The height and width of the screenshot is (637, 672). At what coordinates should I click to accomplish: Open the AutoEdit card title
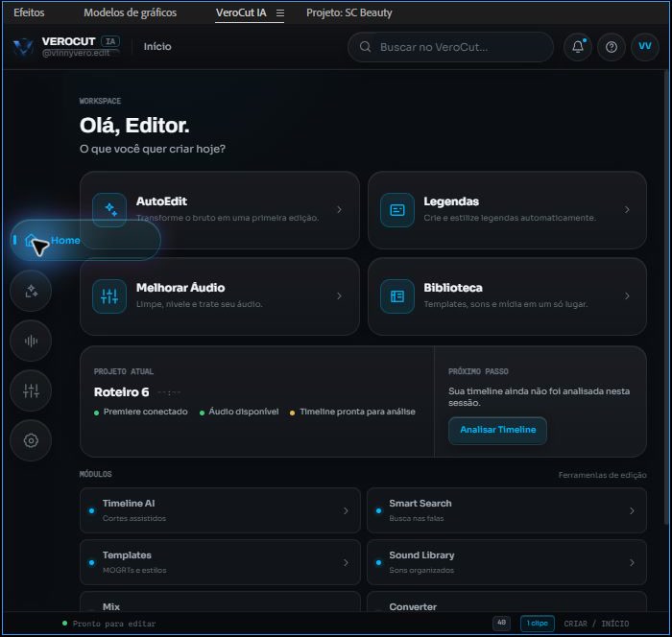(161, 201)
